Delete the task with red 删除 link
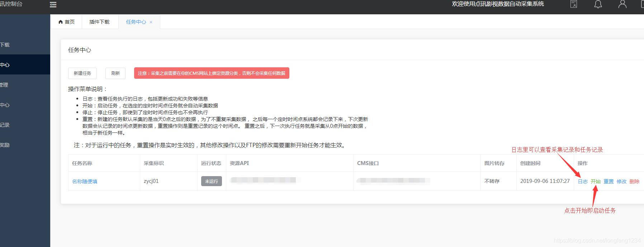This screenshot has height=247, width=644. [634, 181]
